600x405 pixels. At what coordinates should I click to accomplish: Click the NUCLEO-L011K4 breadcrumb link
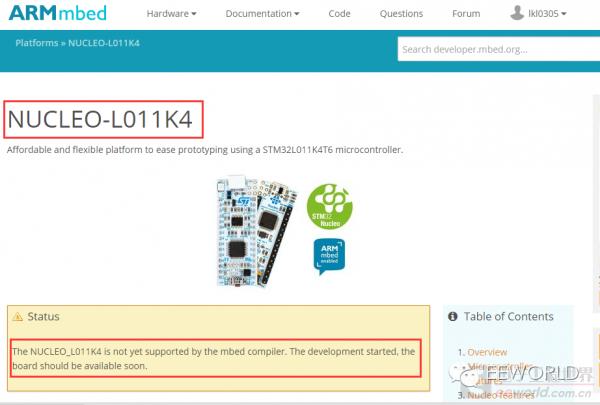pos(104,43)
